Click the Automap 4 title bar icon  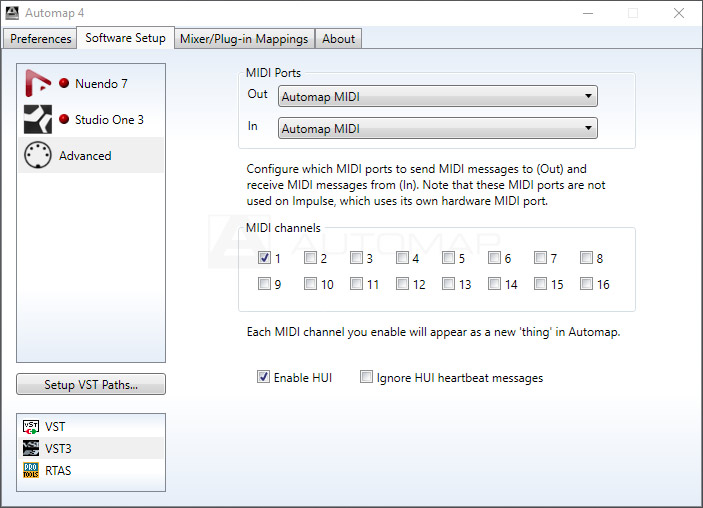coord(13,13)
